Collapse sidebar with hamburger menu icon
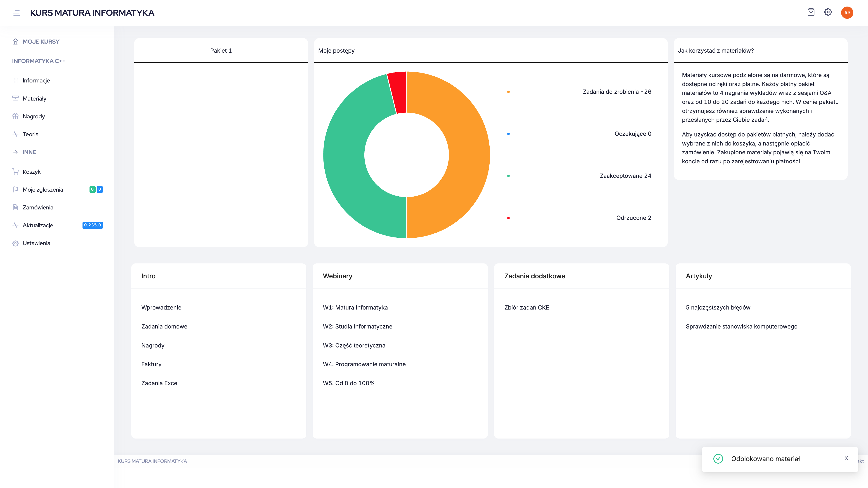 [16, 13]
